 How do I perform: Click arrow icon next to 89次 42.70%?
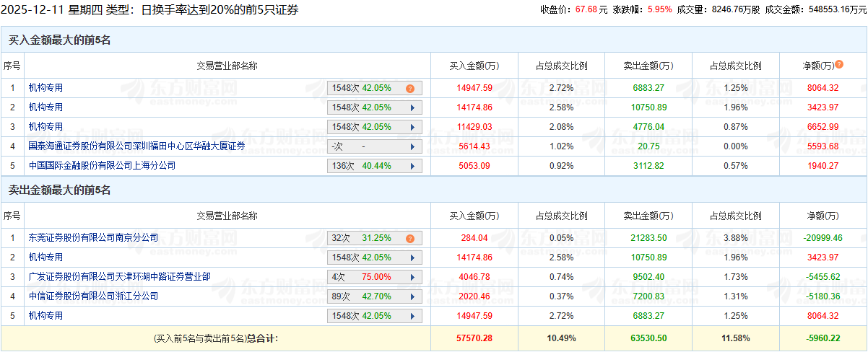coord(412,296)
